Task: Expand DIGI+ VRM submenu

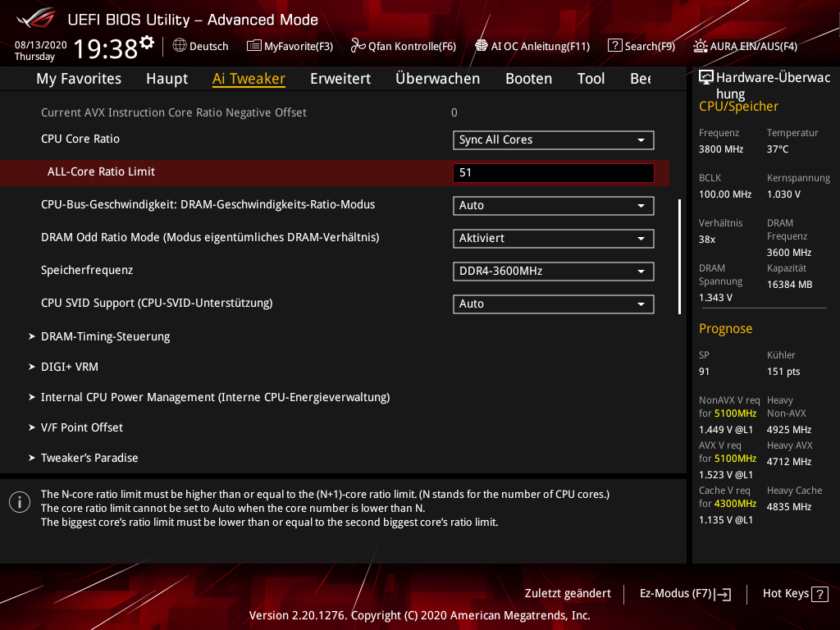Action: point(70,367)
